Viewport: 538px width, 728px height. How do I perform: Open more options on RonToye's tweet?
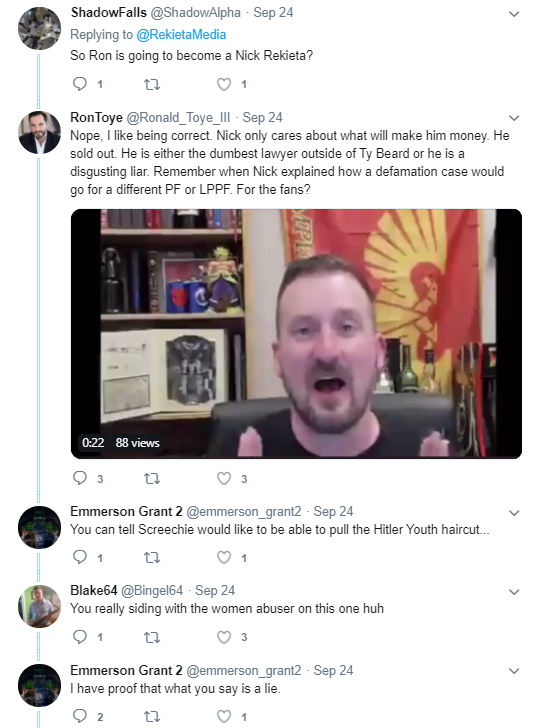pos(514,118)
